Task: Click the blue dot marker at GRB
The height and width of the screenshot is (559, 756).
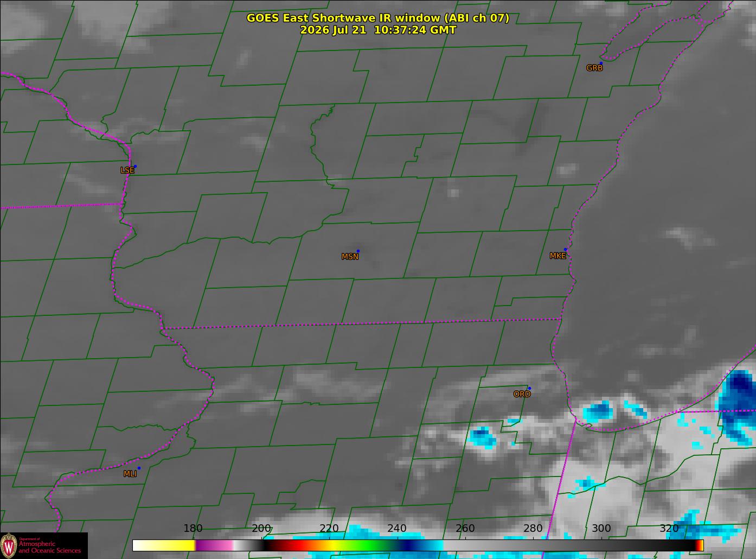Action: 601,63
